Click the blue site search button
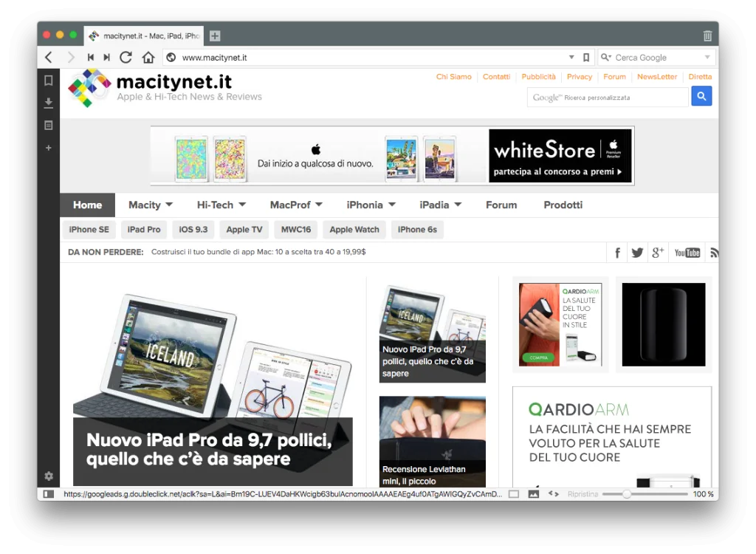The image size is (756, 554). [x=701, y=97]
